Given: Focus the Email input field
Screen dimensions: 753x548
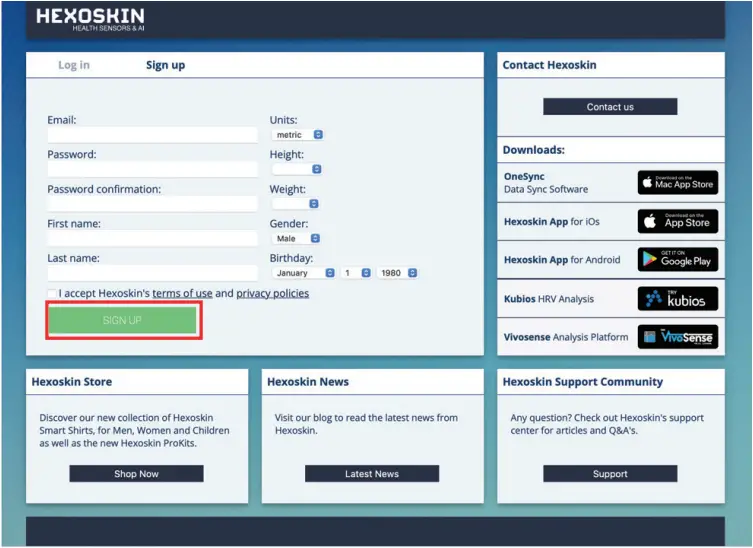Looking at the screenshot, I should [152, 135].
